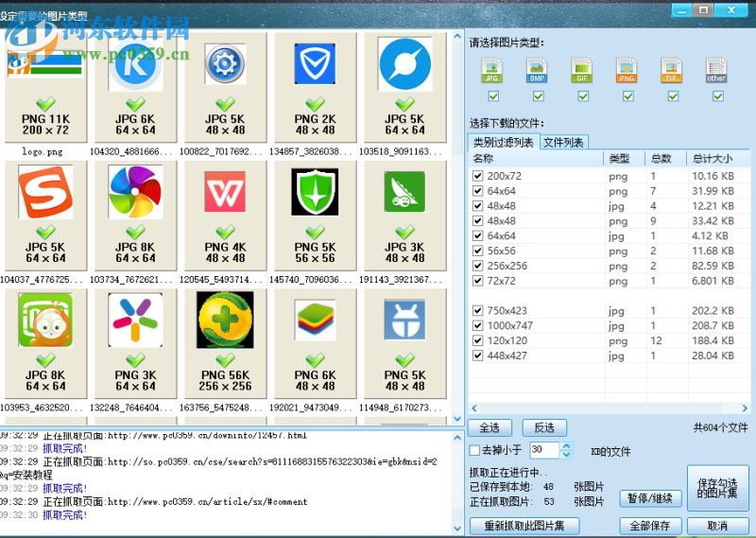Click the 取消 button
Screen dimensions: 756x538
(x=717, y=526)
